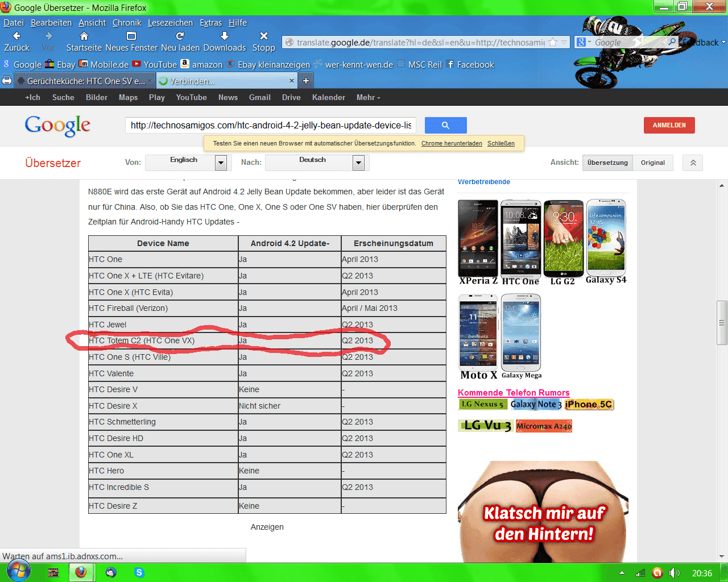Viewport: 728px width, 582px height.
Task: Open the wer-kennt-wen.de bookmark
Action: pos(353,64)
